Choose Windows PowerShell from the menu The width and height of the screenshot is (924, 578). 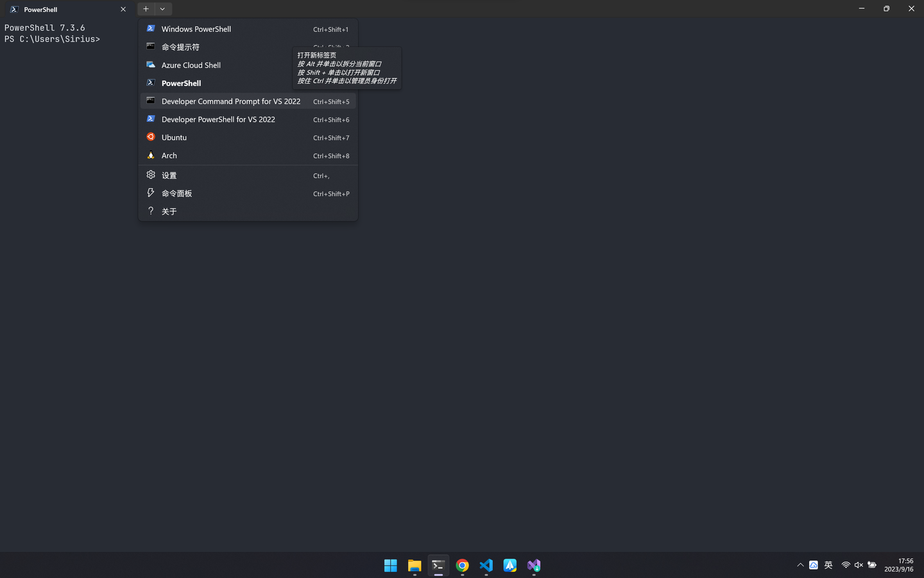pyautogui.click(x=196, y=28)
